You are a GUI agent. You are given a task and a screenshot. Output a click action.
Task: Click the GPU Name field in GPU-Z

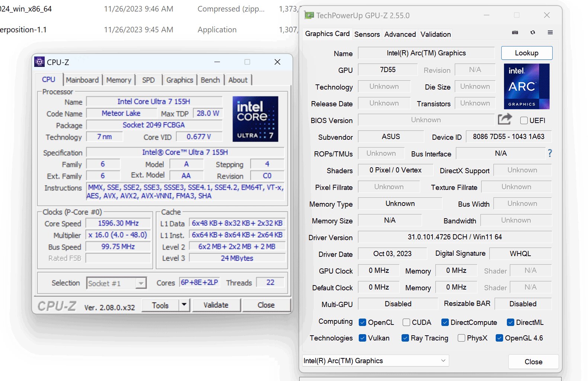tap(426, 53)
